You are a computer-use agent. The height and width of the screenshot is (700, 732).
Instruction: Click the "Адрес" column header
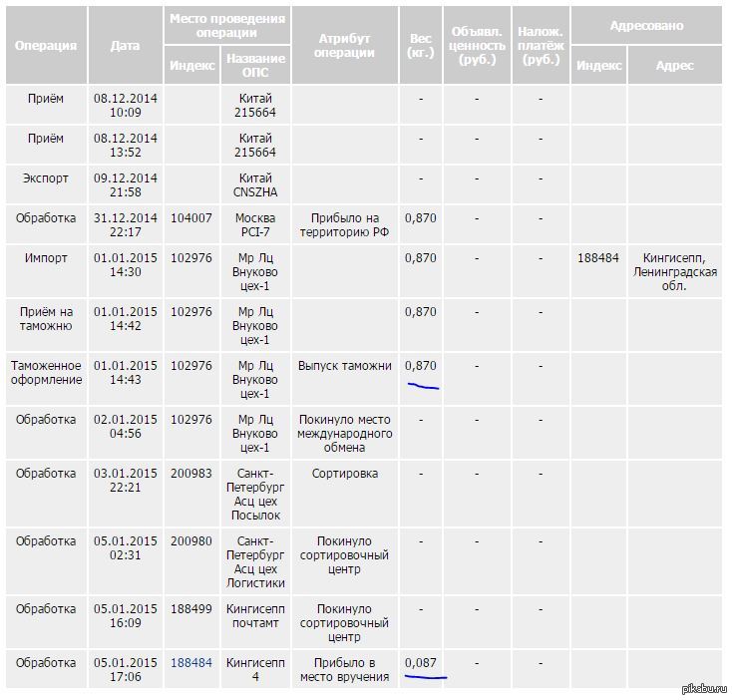point(675,65)
